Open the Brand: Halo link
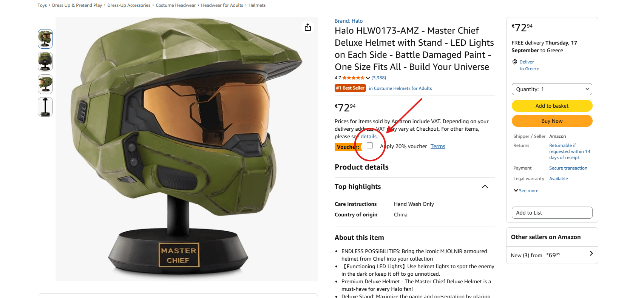This screenshot has height=298, width=644. pos(349,21)
